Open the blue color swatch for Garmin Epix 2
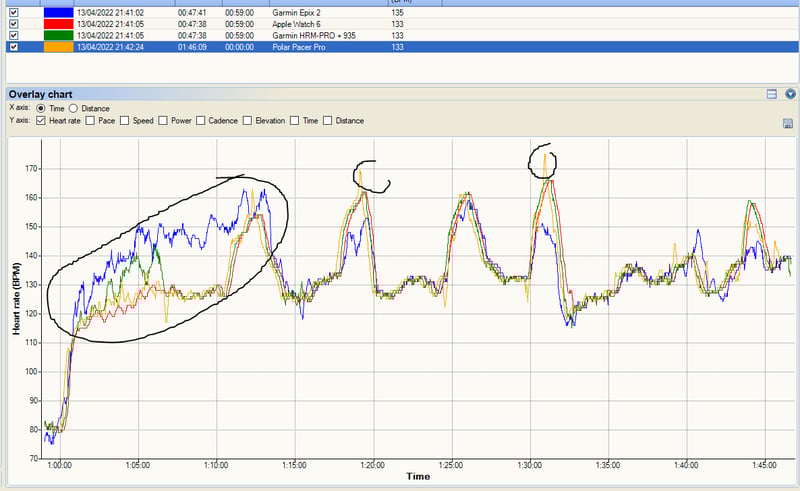 pyautogui.click(x=58, y=12)
